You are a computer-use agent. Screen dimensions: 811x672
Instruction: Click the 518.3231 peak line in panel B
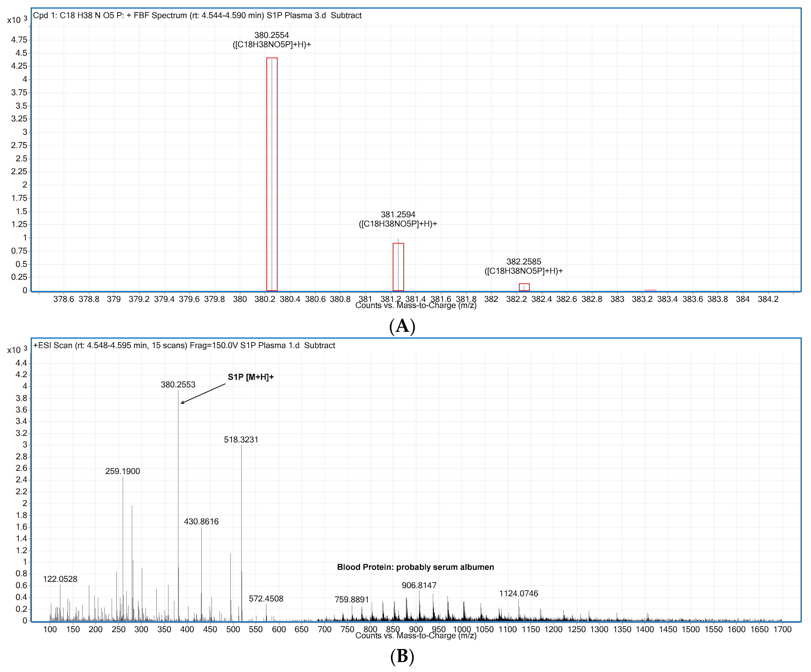(x=241, y=533)
